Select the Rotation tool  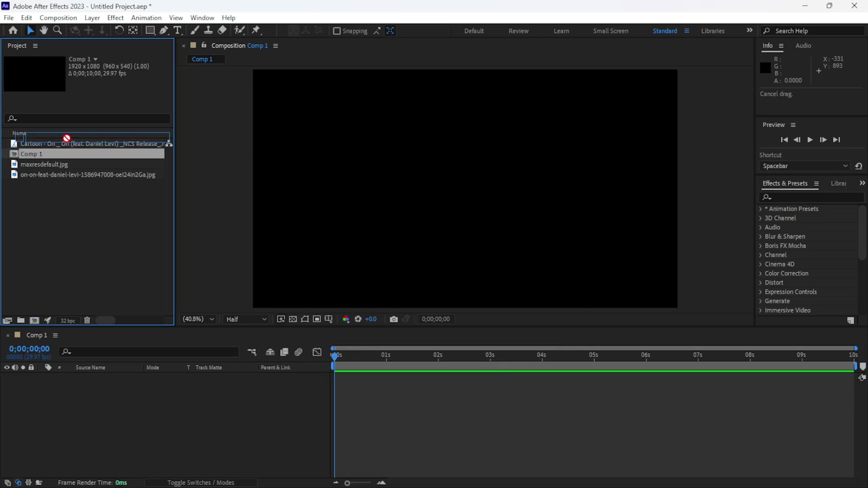120,30
